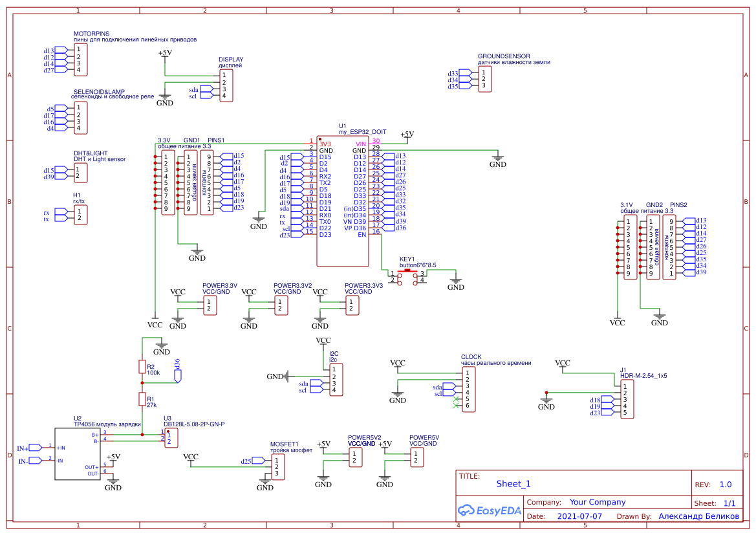Select the MOTORPINS connector symbol

pyautogui.click(x=81, y=60)
